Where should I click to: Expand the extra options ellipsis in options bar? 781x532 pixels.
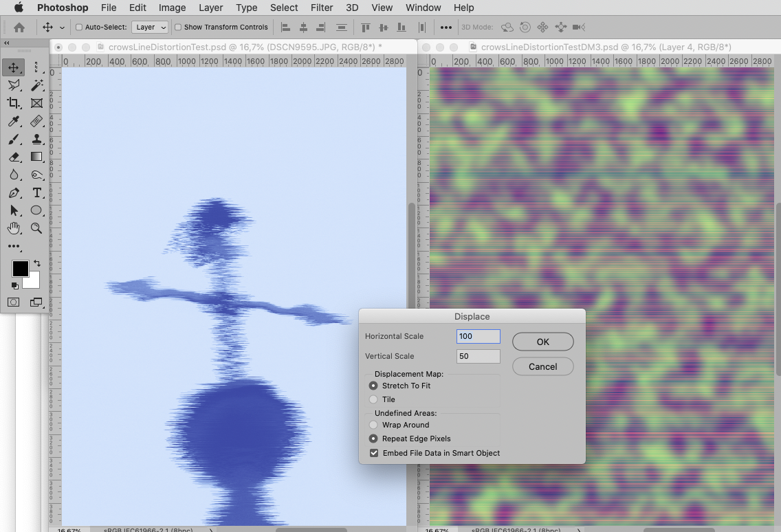click(445, 27)
